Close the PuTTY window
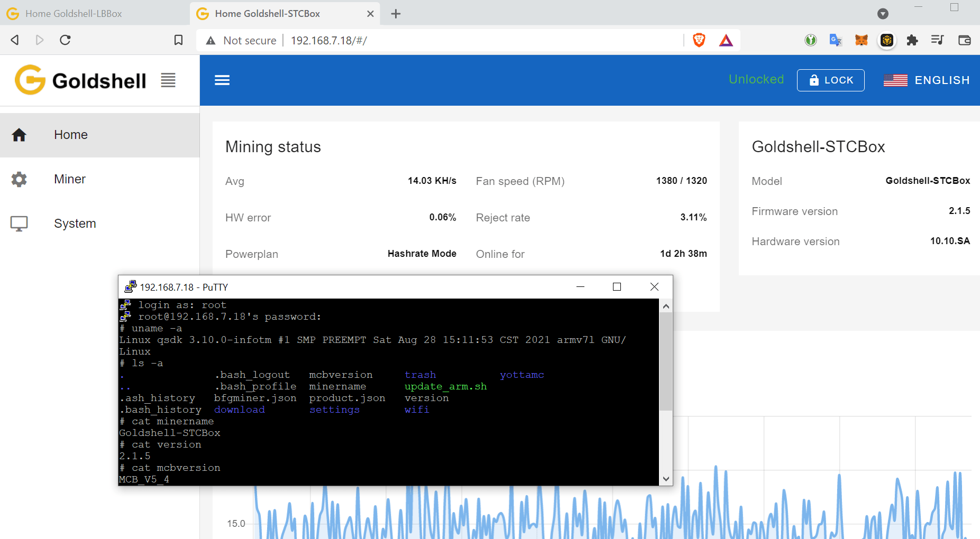The width and height of the screenshot is (980, 539). coord(654,287)
